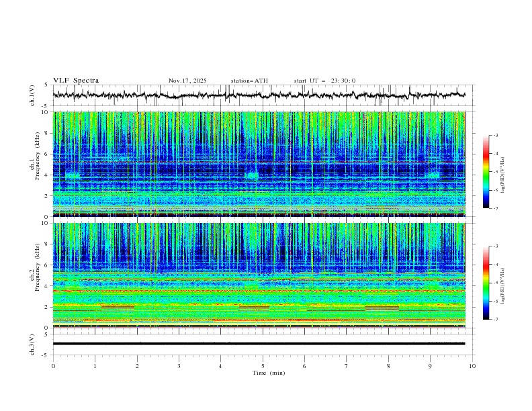Click time axis tick label "10"
Image resolution: width=532 pixels, height=411 pixels.
pyautogui.click(x=472, y=366)
